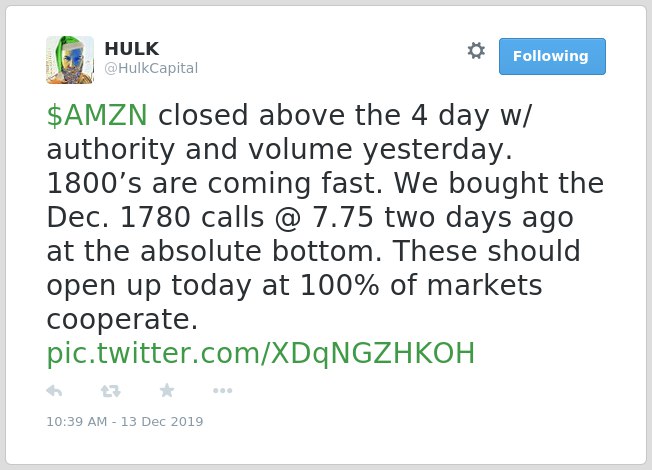
Task: Click the gear icon next to Following
Action: 476,51
